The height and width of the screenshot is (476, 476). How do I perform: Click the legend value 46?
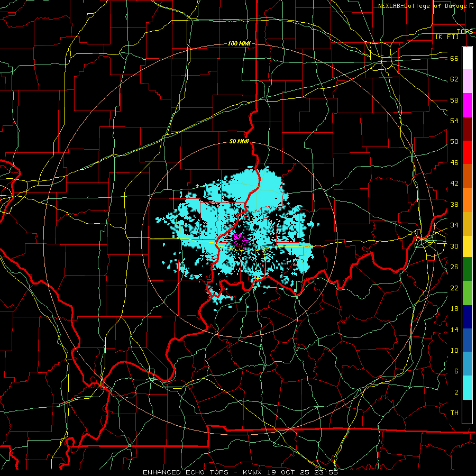[x=454, y=163]
